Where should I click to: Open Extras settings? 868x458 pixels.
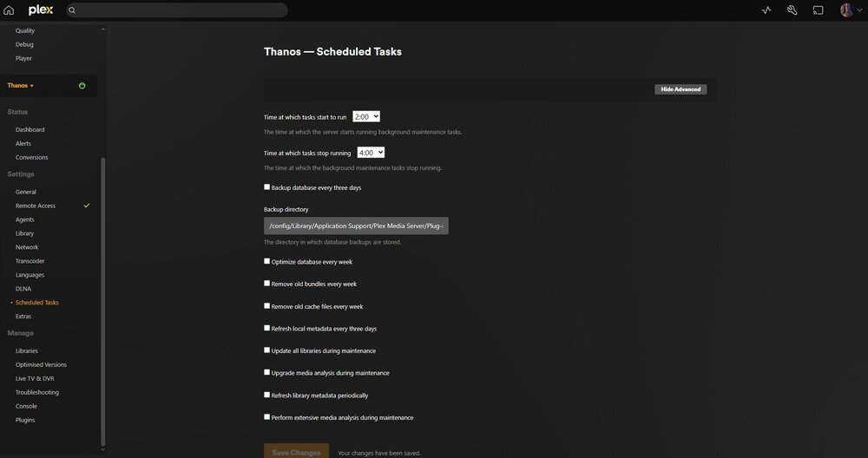[x=23, y=317]
